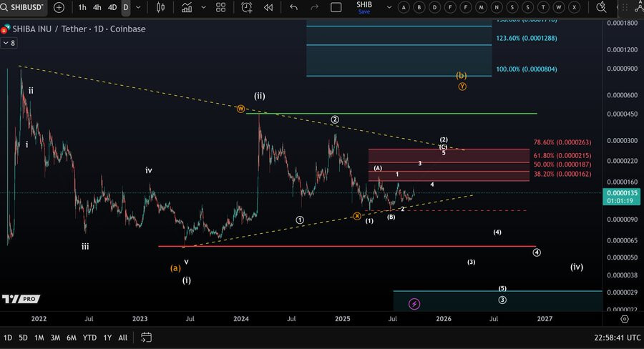The image size is (644, 349).
Task: Switch to the layout shortcut circle M
Action: (x=482, y=7)
